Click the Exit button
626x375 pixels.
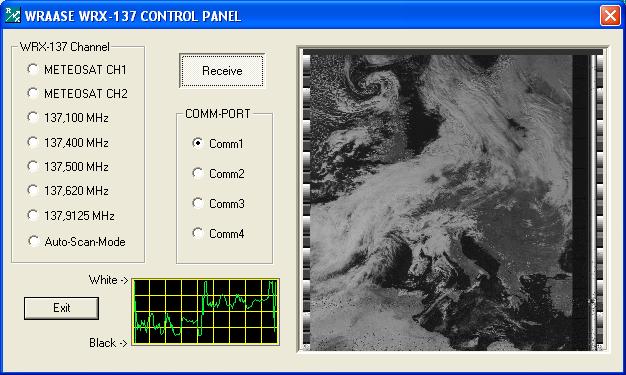pyautogui.click(x=61, y=308)
